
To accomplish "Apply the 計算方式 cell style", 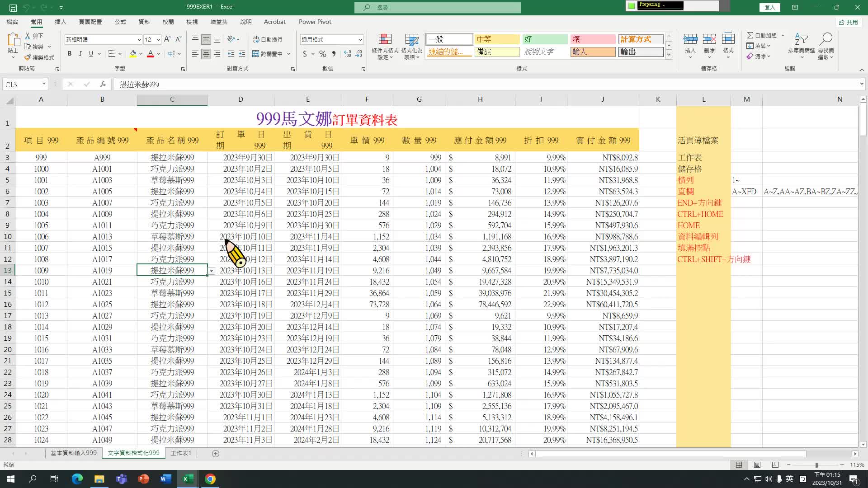I will click(x=641, y=39).
